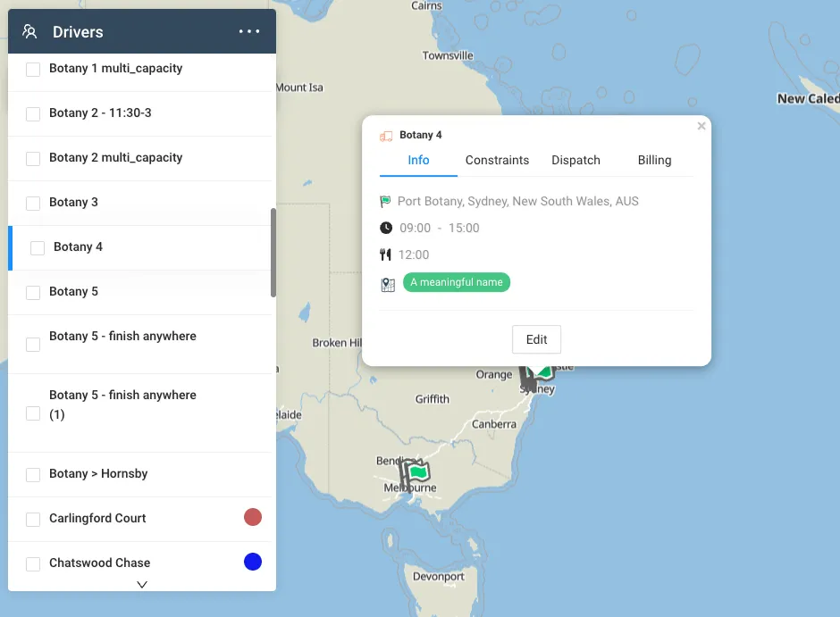This screenshot has width=840, height=617.
Task: Tick the Botany > Hornsby checkbox
Action: 33,475
